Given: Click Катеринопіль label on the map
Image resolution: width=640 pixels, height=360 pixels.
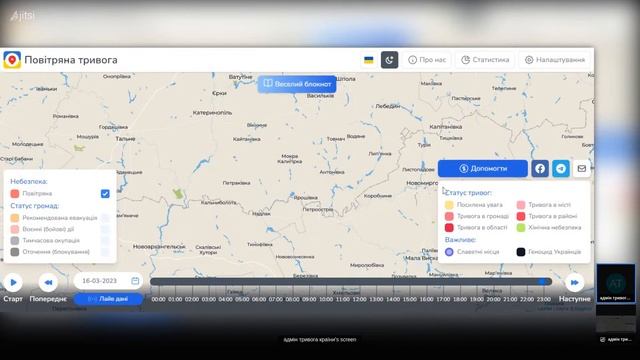Looking at the screenshot, I should coord(212,112).
